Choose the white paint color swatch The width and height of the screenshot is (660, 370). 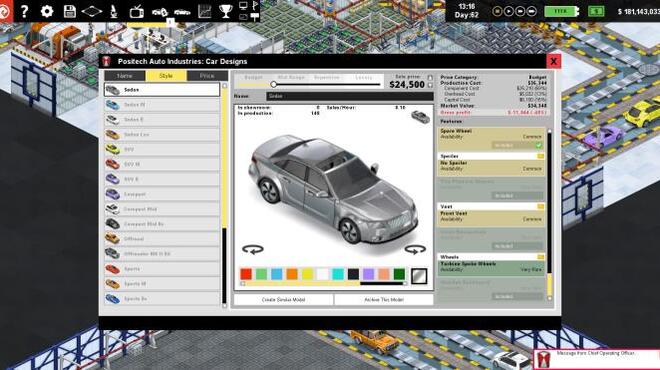pyautogui.click(x=322, y=274)
